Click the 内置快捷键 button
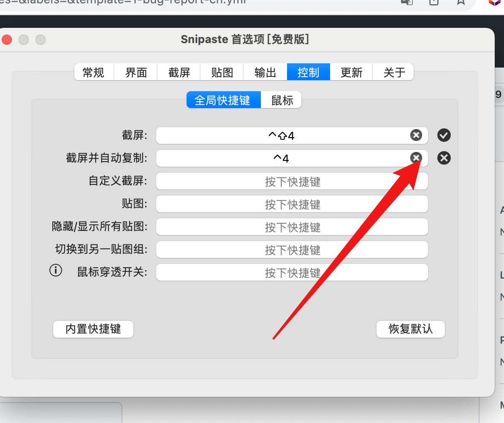This screenshot has width=504, height=423. (93, 329)
